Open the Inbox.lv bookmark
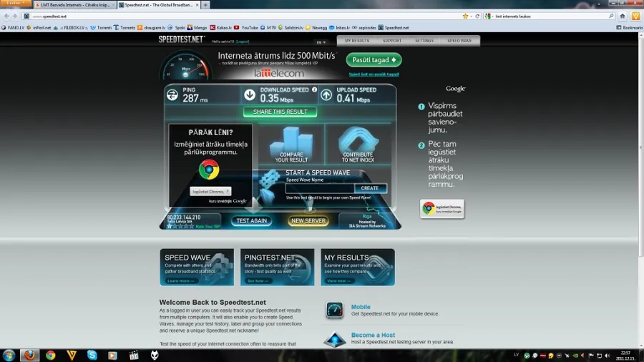 [x=339, y=27]
